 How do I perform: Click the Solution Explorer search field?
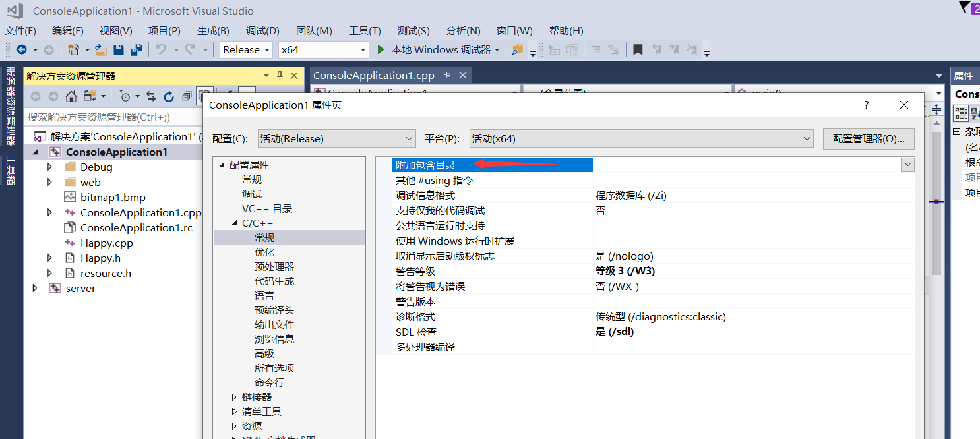tap(113, 117)
